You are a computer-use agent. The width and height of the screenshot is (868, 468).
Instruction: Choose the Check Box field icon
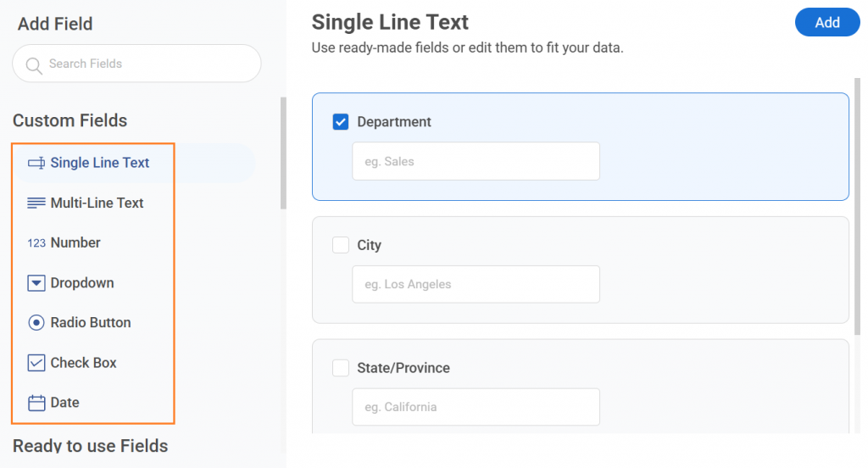pos(36,363)
